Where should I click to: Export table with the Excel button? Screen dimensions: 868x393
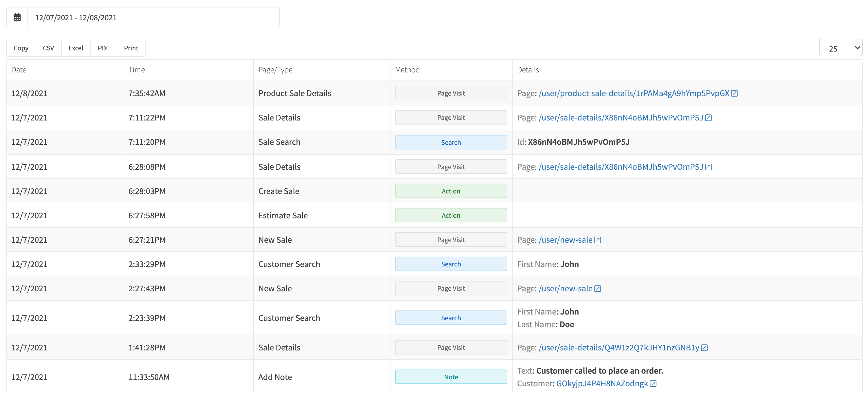pos(76,48)
